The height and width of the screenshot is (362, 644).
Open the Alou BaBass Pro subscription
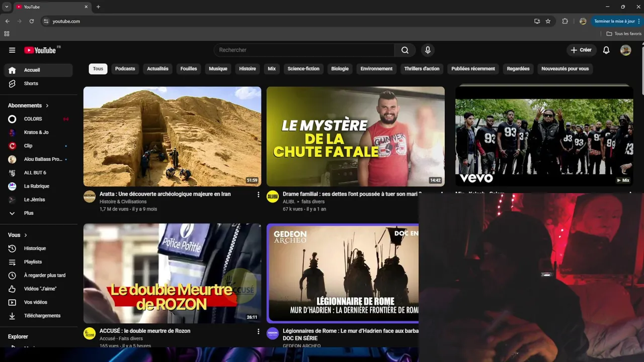click(x=38, y=159)
